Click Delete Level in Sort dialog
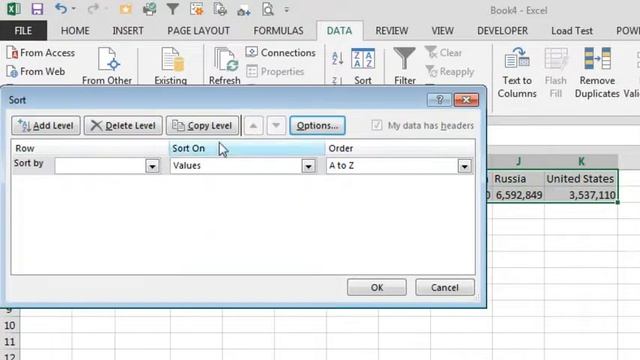 point(123,125)
